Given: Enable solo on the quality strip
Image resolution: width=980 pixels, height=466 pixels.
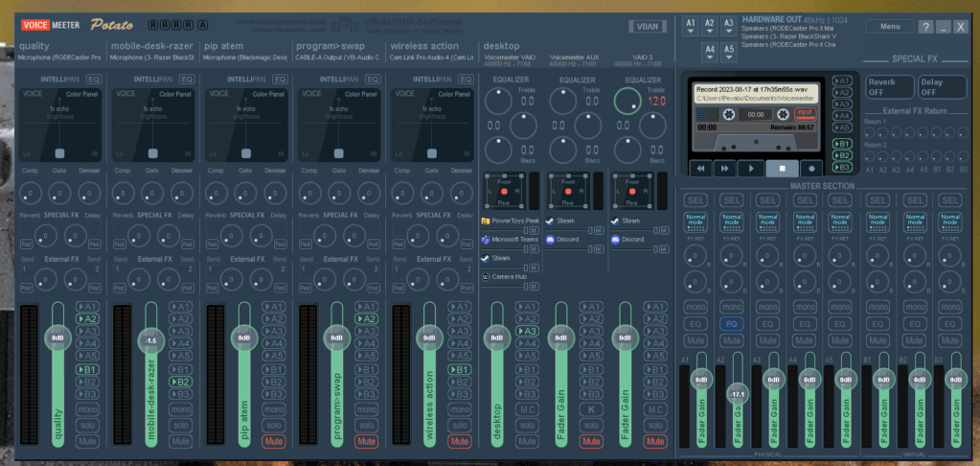Looking at the screenshot, I should (88, 426).
